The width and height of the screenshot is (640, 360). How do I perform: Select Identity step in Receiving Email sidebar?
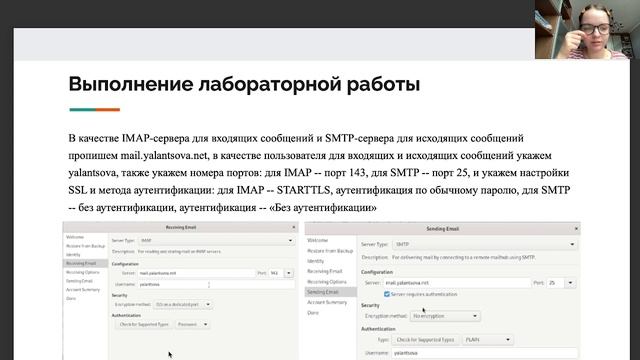tap(73, 255)
